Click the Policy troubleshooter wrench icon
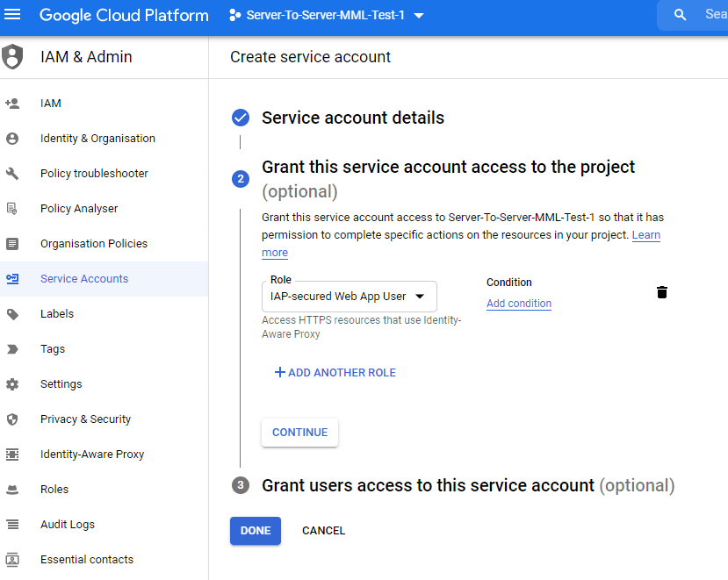728x580 pixels. point(12,174)
